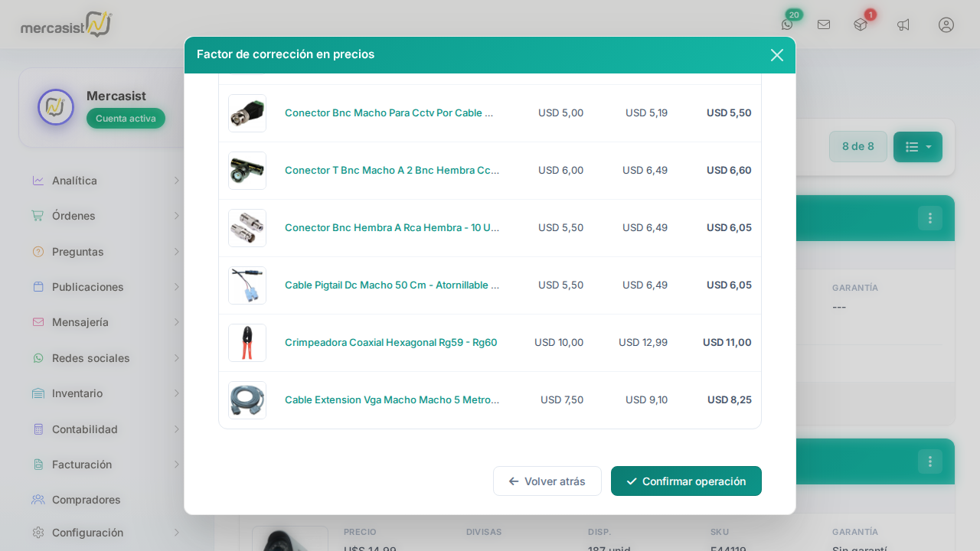Viewport: 980px width, 551px height.
Task: Close the price correction dialog
Action: tap(776, 55)
